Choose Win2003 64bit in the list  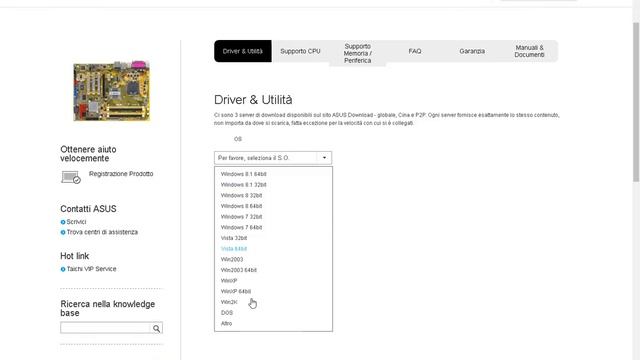[x=239, y=270]
